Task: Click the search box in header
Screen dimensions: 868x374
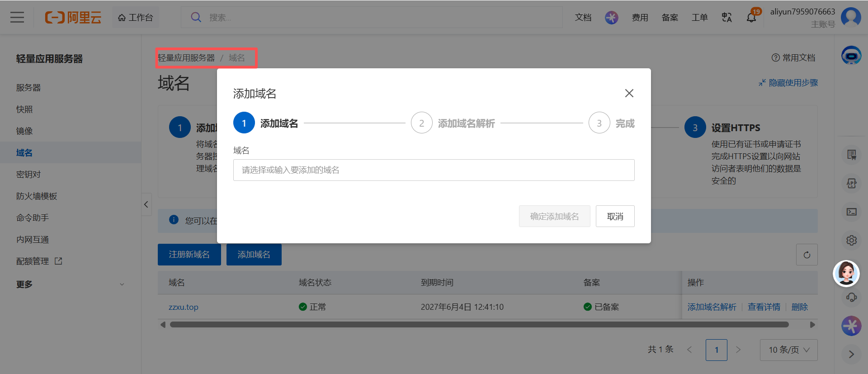Action: [372, 17]
